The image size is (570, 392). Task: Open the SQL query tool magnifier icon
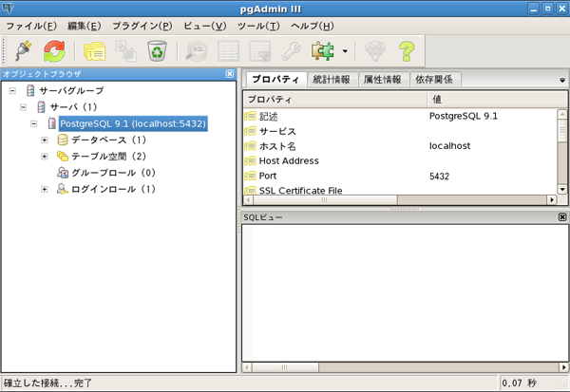click(197, 51)
